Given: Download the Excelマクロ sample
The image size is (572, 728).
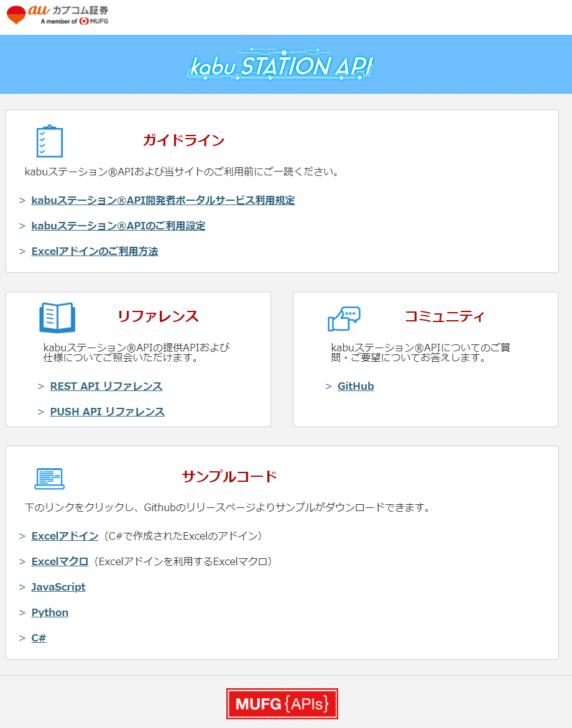Looking at the screenshot, I should coord(60,561).
